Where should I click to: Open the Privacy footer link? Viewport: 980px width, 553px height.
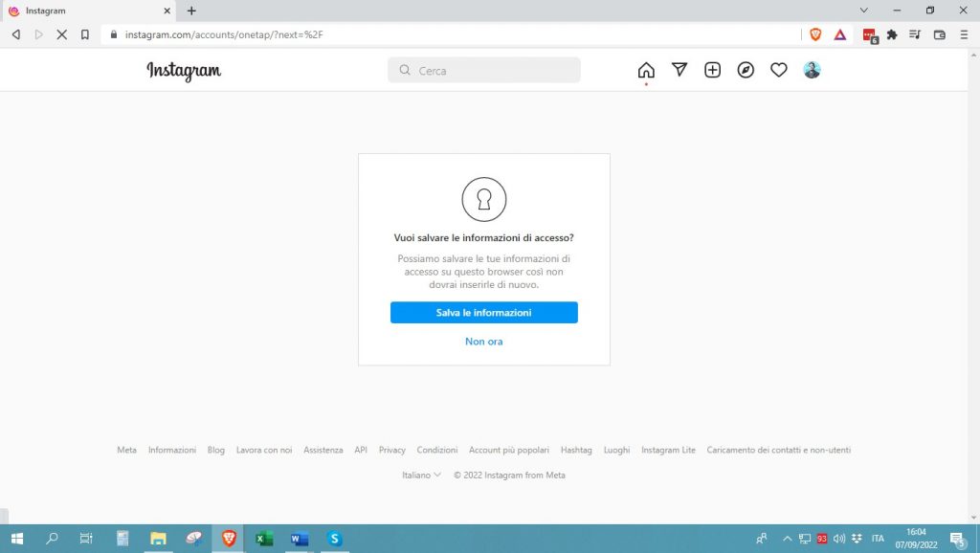(x=391, y=450)
